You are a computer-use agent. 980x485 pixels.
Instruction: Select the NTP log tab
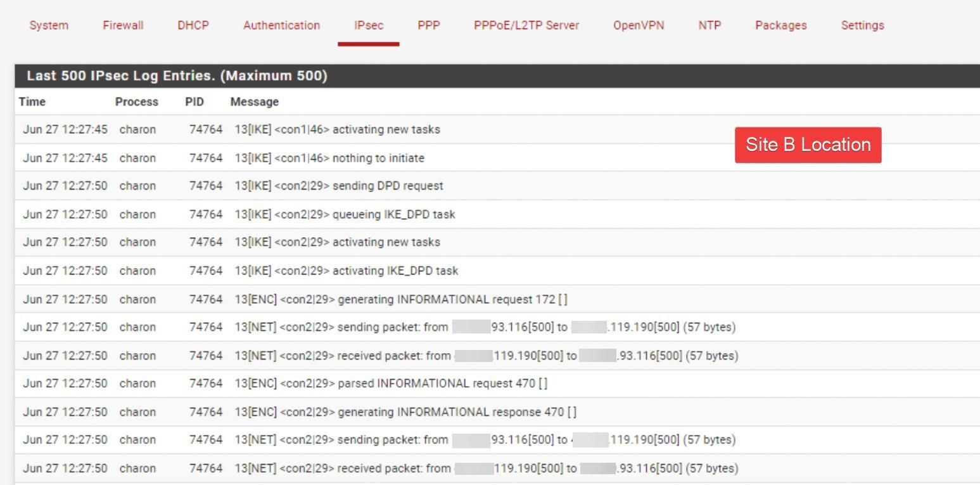pos(710,25)
